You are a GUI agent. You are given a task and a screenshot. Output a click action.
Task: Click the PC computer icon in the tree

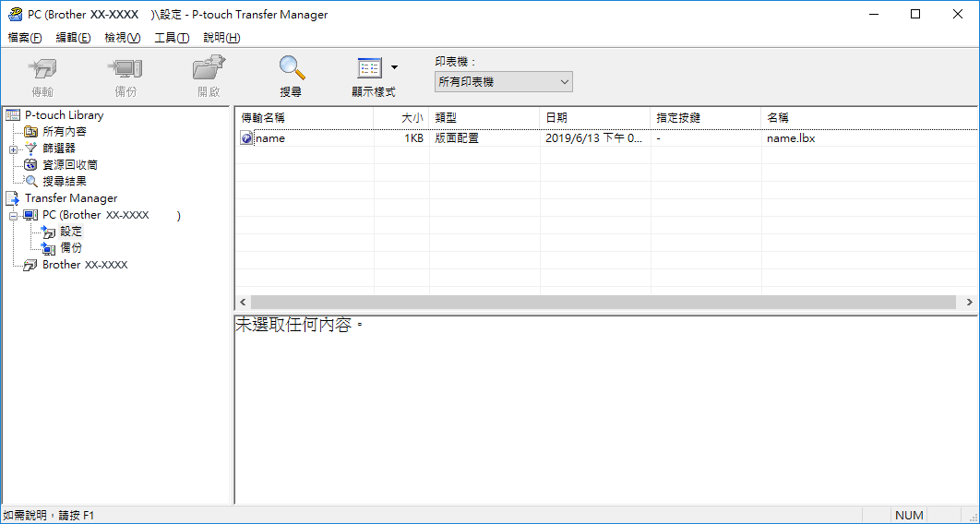pyautogui.click(x=30, y=216)
